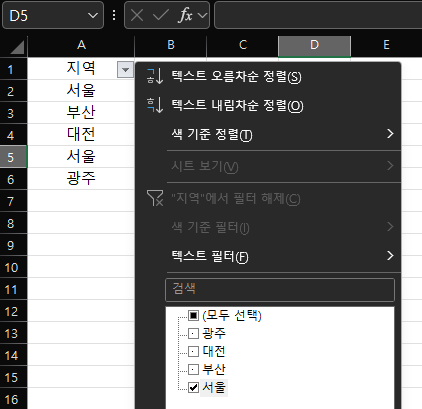
Task: Open 색 기준 정렬 menu item
Action: 268,134
